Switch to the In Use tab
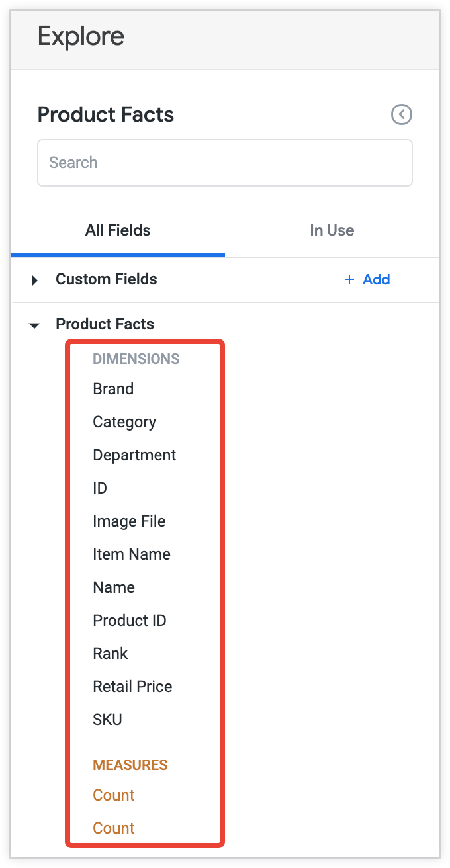This screenshot has width=450, height=868. pos(332,230)
